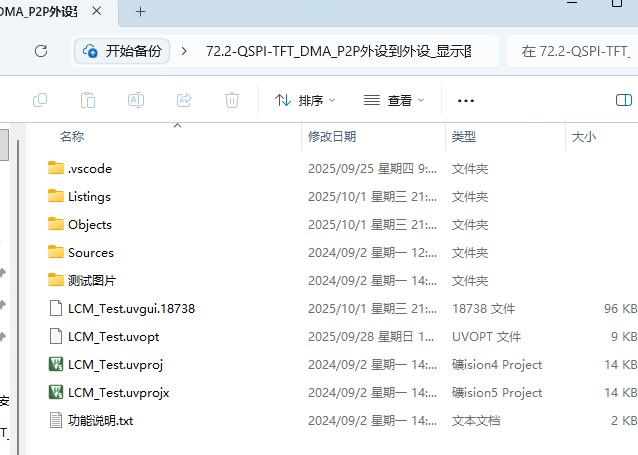This screenshot has width=638, height=455.
Task: Open a new tab with plus button
Action: tap(140, 12)
